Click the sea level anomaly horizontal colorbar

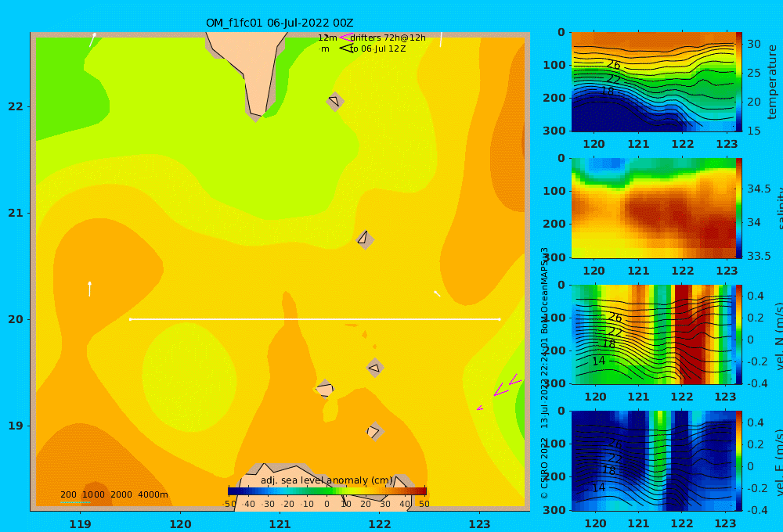[327, 491]
